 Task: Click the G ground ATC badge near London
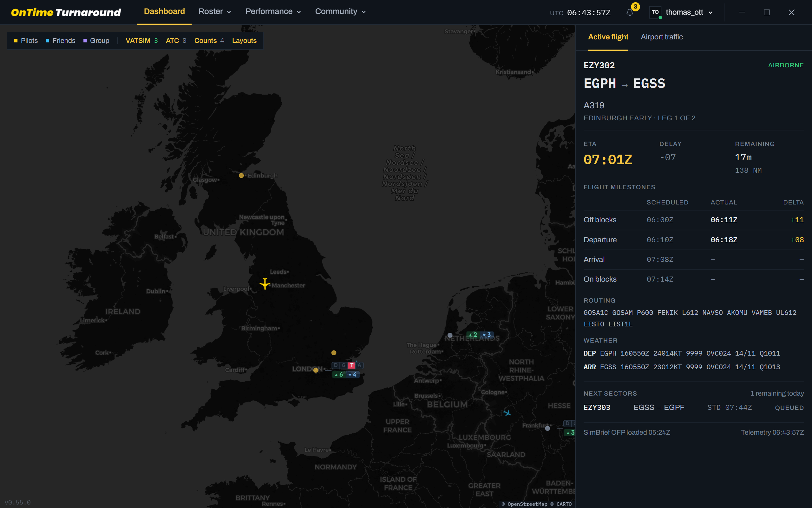point(344,365)
